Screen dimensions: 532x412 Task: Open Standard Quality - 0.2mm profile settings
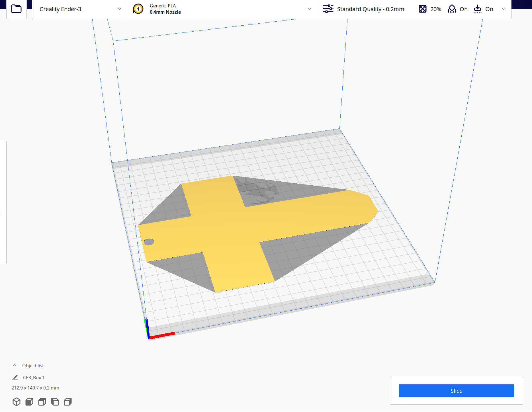370,9
